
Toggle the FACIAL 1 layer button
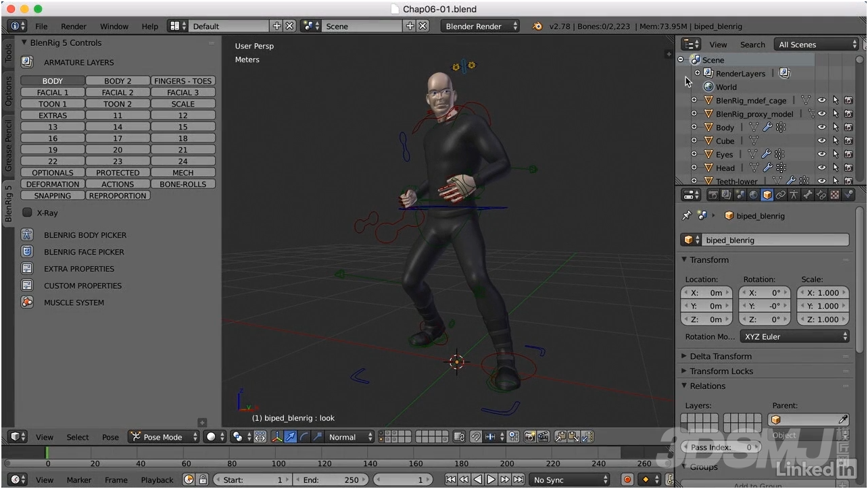(x=53, y=93)
